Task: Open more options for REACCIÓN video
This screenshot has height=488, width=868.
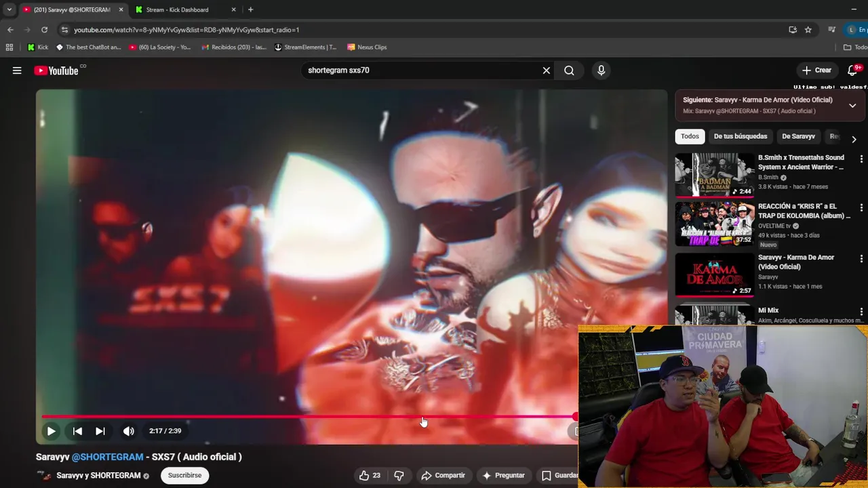Action: [861, 209]
